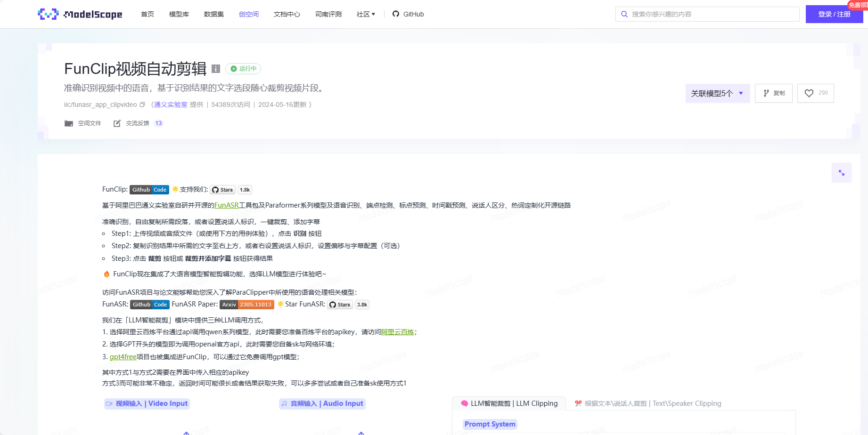This screenshot has width=868, height=435.
Task: Click the 复制 fork button
Action: tap(774, 93)
